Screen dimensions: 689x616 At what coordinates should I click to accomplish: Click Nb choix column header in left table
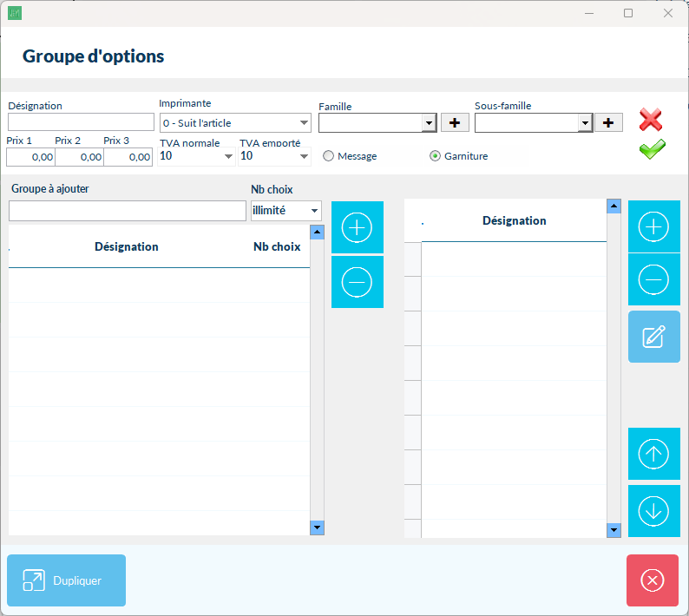[x=277, y=246]
